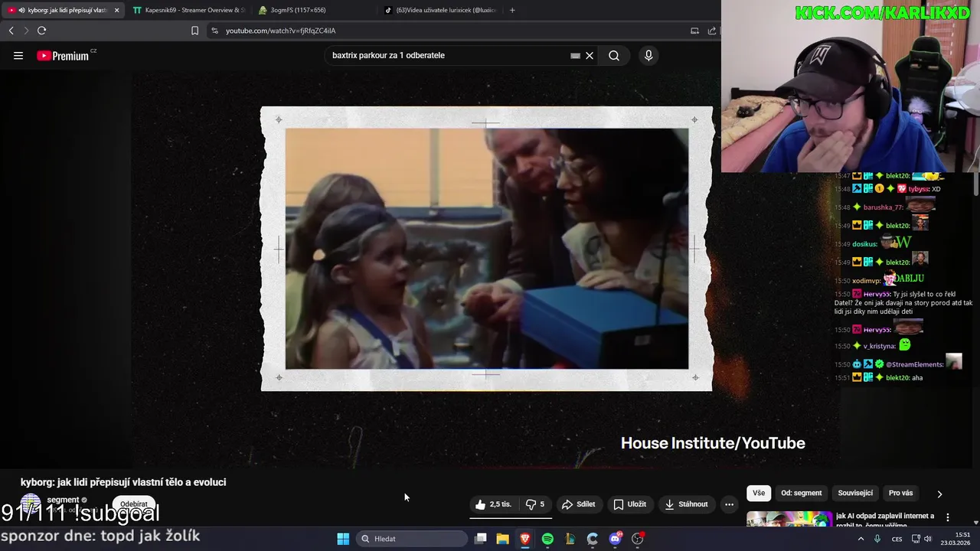Select xodimvp's chat message
980x551 pixels.
[880, 280]
